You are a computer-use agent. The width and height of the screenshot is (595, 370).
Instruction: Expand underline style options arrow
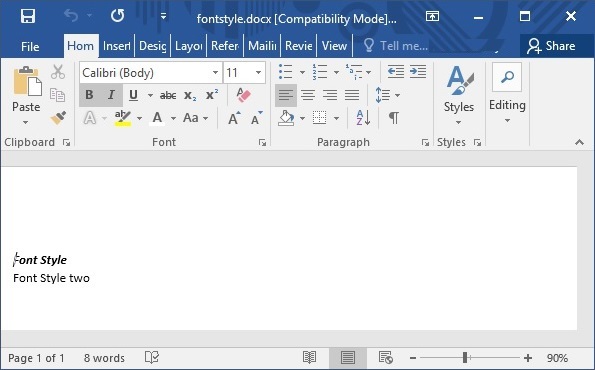point(150,95)
